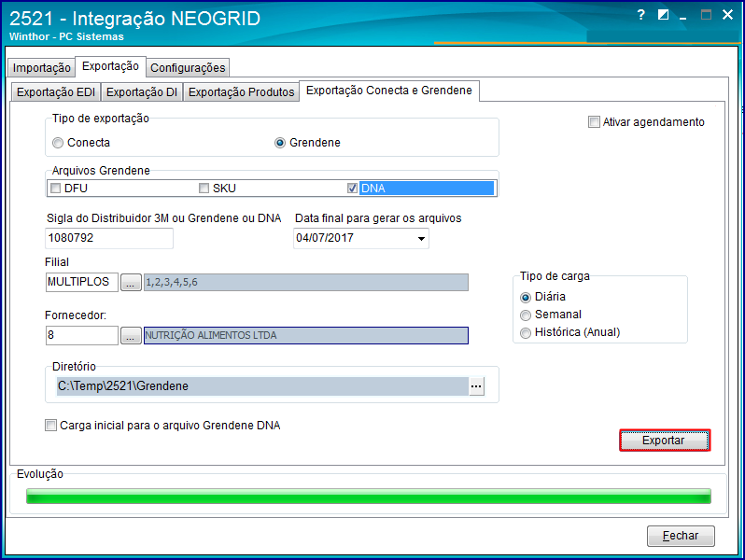745x560 pixels.
Task: Open Filial browse ellipsis button
Action: click(131, 282)
